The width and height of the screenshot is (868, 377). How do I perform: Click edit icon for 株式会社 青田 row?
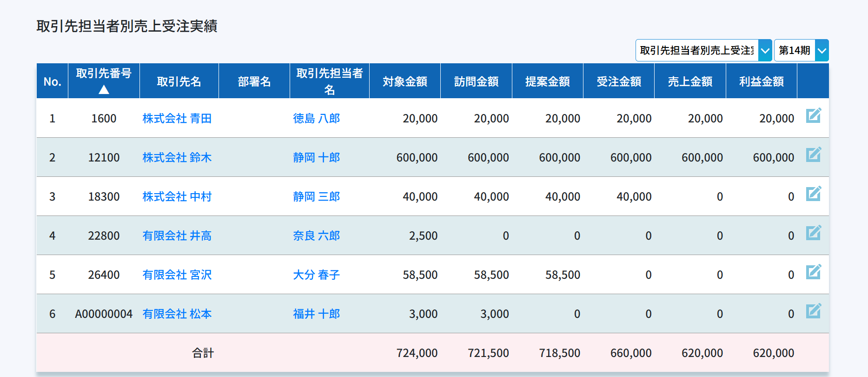[813, 115]
